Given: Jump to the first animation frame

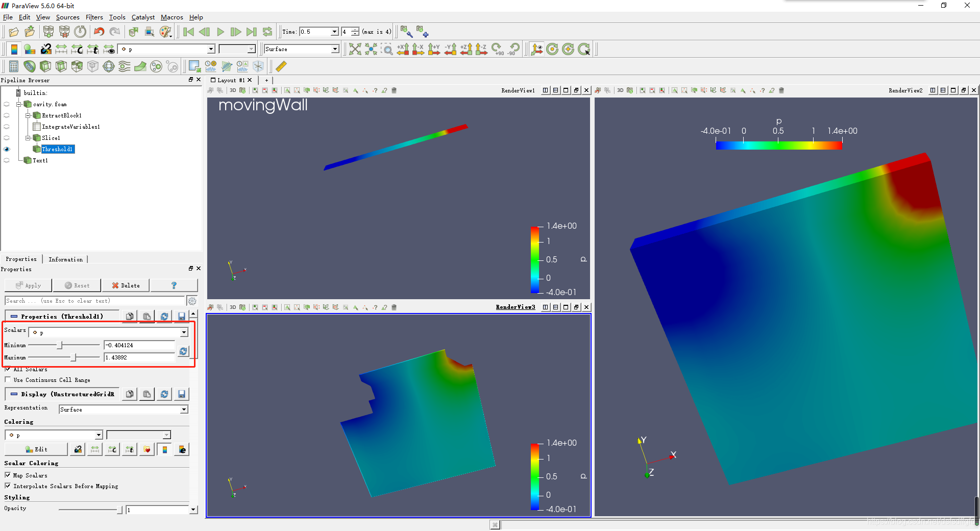Looking at the screenshot, I should [x=188, y=32].
